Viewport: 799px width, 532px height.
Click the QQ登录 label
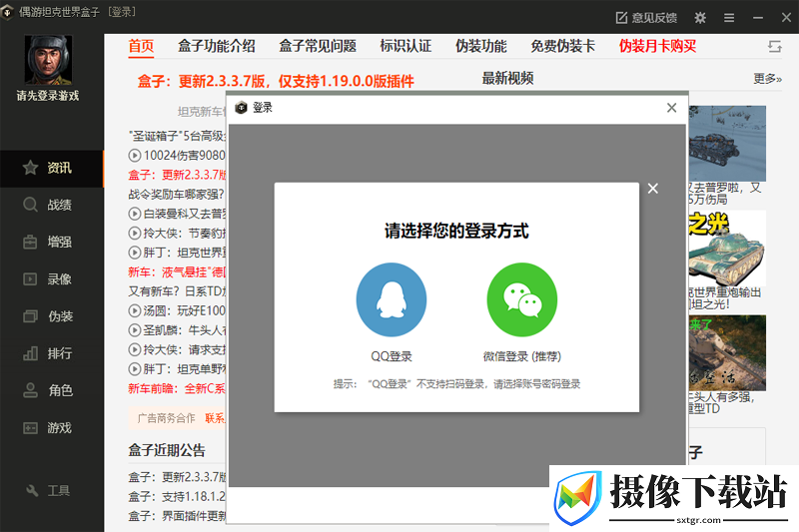click(392, 356)
